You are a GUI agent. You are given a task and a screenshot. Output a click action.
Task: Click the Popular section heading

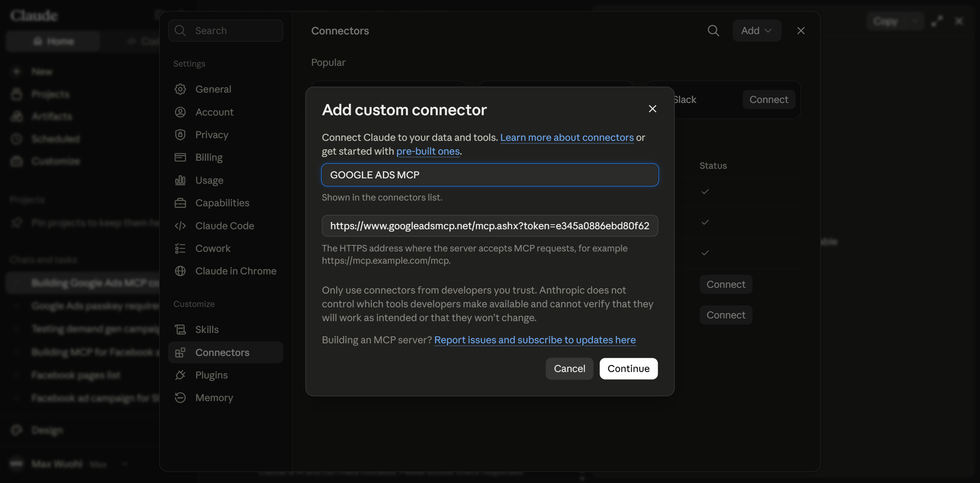[x=328, y=62]
